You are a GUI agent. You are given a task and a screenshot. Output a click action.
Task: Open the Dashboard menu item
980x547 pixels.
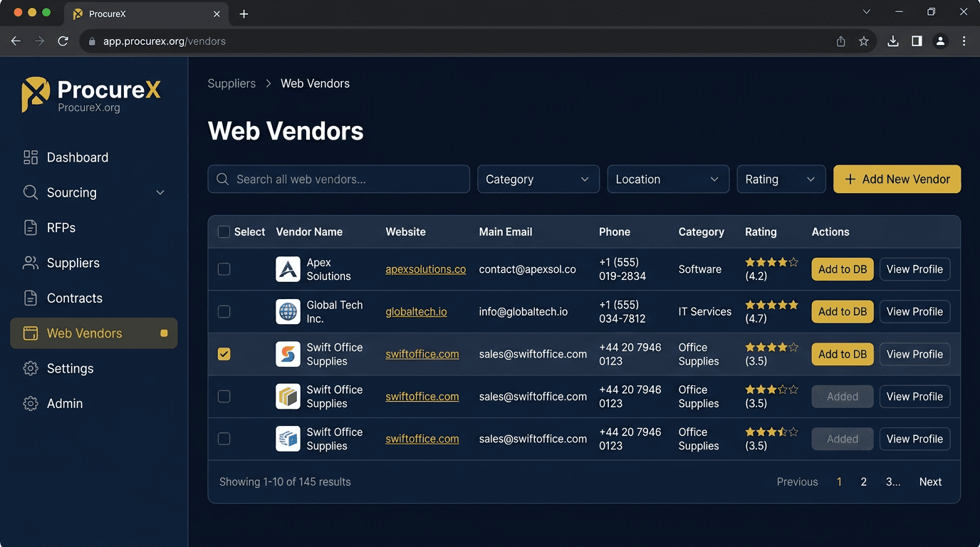(93, 157)
